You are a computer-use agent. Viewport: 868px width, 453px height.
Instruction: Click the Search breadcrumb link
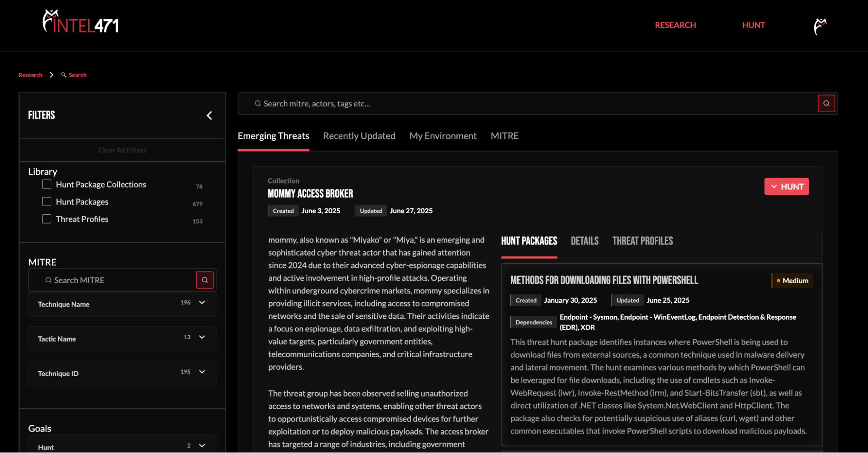pyautogui.click(x=78, y=75)
